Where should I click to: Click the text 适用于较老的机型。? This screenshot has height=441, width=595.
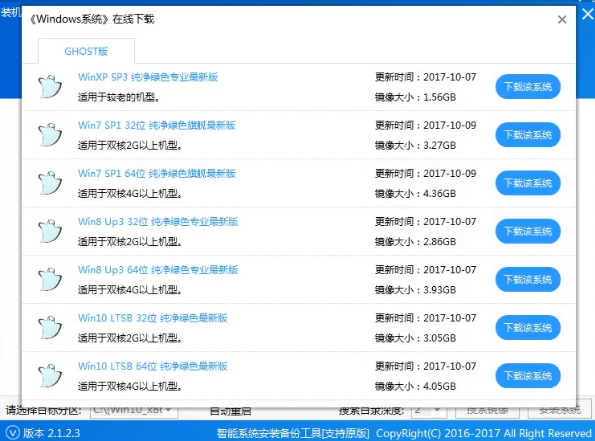(118, 98)
